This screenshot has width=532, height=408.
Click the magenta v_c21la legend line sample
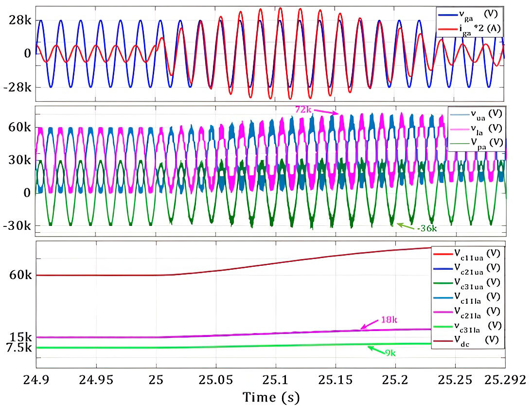(443, 312)
